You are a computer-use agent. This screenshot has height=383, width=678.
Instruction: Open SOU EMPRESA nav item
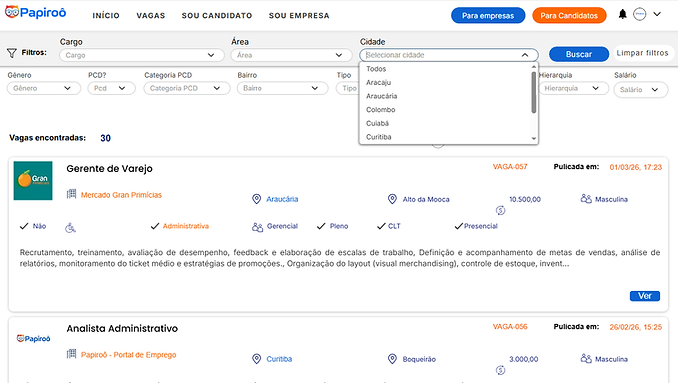click(x=299, y=16)
